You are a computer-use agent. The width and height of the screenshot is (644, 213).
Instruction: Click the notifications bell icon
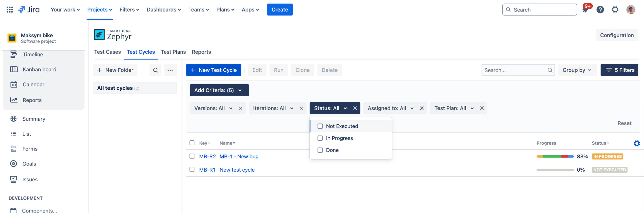pos(585,10)
